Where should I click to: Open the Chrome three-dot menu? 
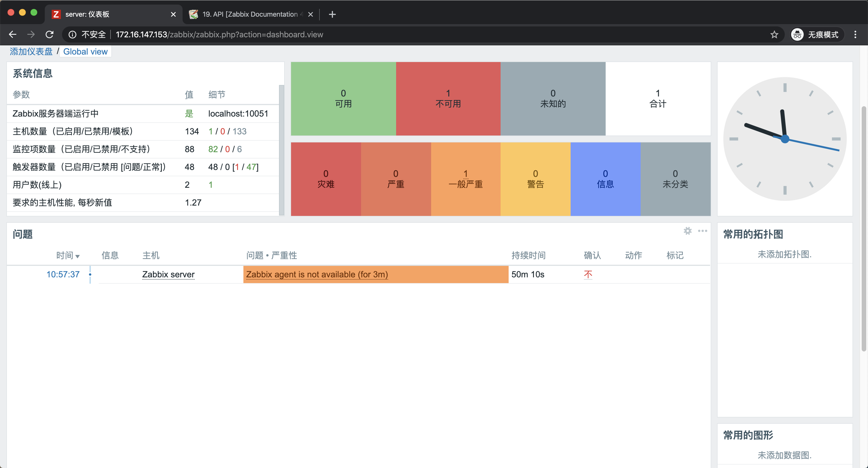click(x=855, y=34)
